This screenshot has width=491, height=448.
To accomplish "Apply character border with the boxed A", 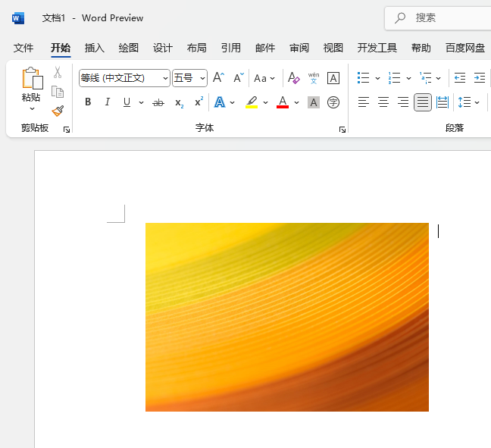I will pyautogui.click(x=333, y=78).
